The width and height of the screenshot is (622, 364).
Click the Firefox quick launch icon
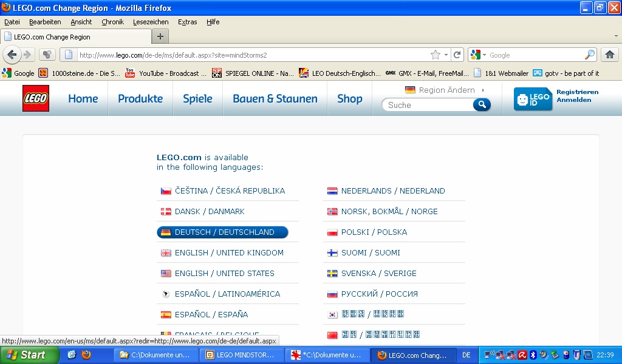(86, 355)
